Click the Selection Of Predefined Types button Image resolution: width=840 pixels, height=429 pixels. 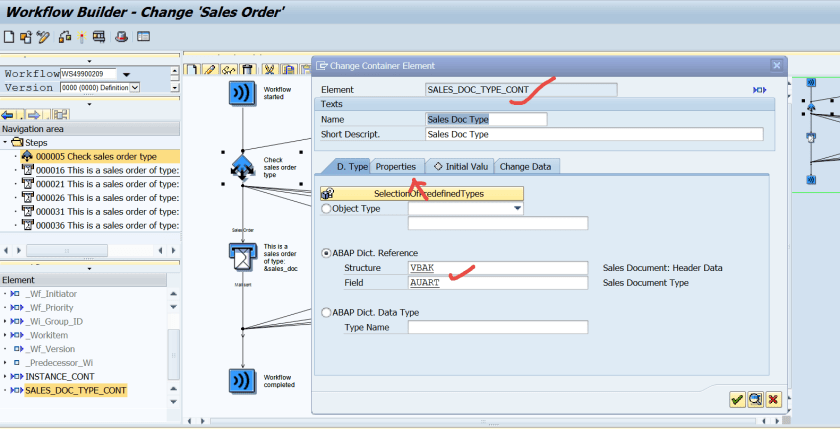point(421,193)
